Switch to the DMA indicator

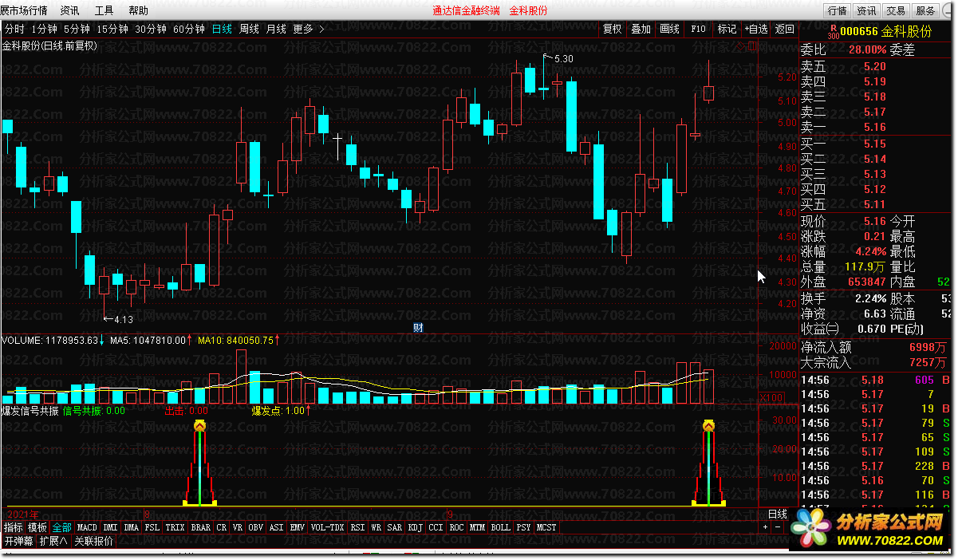132,528
